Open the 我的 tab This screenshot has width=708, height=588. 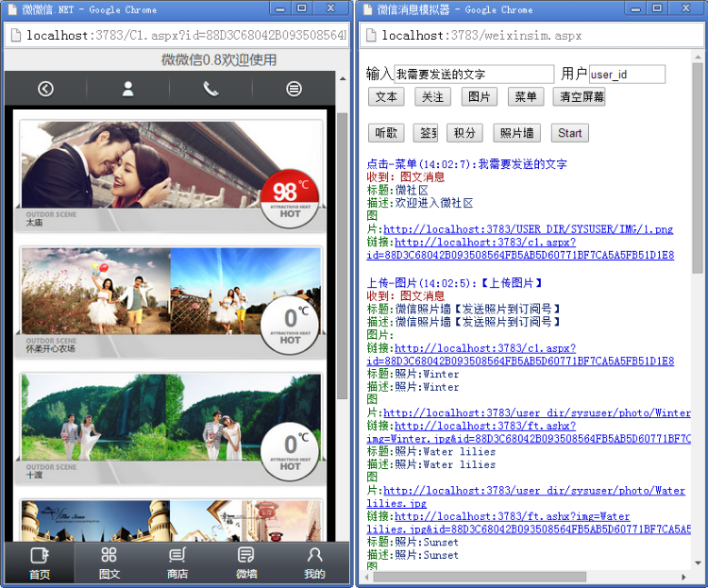(x=314, y=563)
